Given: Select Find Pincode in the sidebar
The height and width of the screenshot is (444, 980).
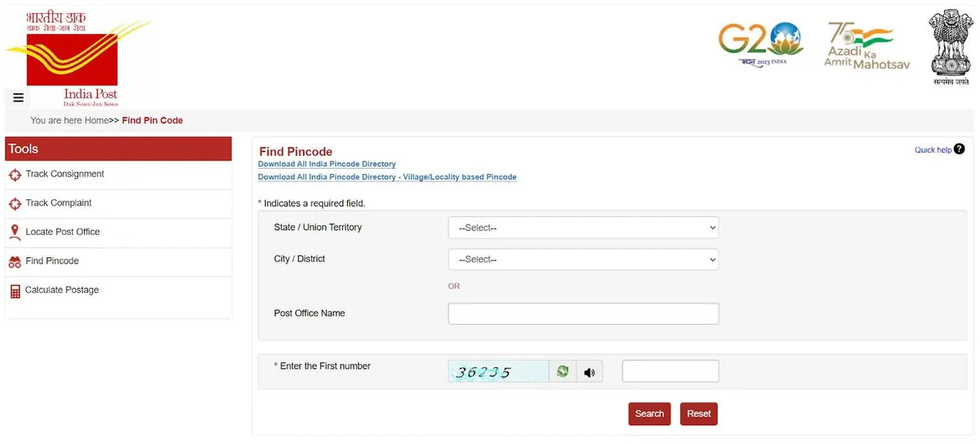Looking at the screenshot, I should (51, 261).
